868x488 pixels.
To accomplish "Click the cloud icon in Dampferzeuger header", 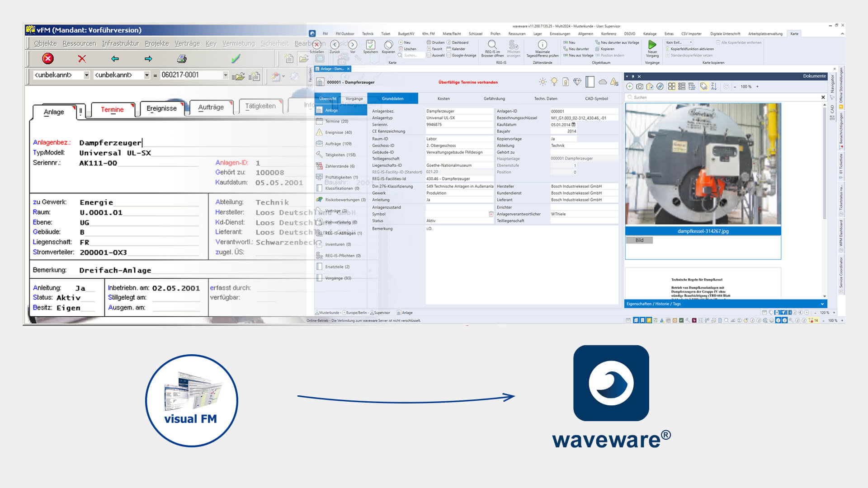I will [x=603, y=82].
